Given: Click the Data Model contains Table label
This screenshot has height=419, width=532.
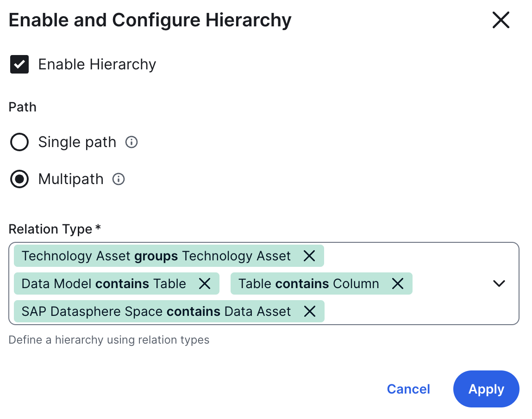Looking at the screenshot, I should pyautogui.click(x=104, y=283).
